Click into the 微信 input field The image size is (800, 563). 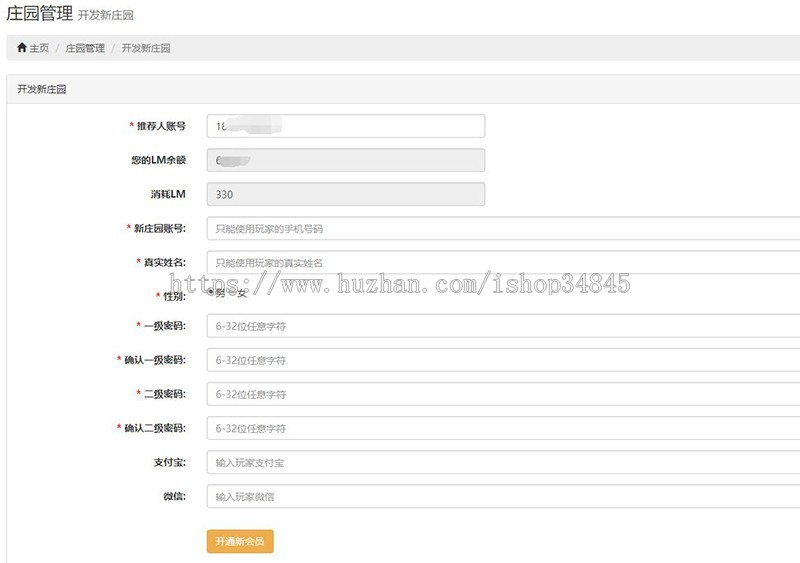tap(503, 497)
